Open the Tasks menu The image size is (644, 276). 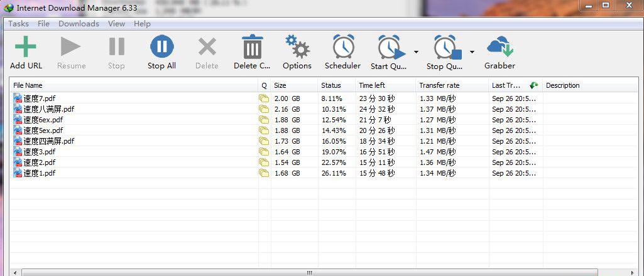coord(18,24)
